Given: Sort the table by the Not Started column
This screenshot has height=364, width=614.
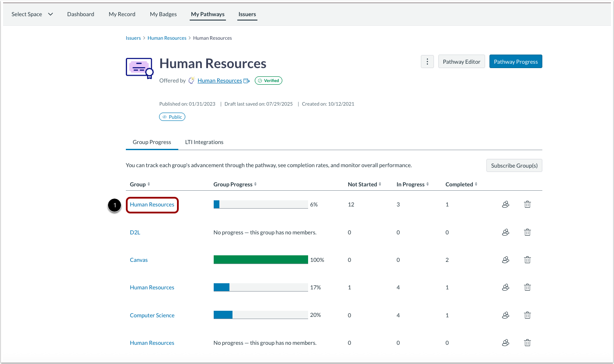Looking at the screenshot, I should click(364, 185).
